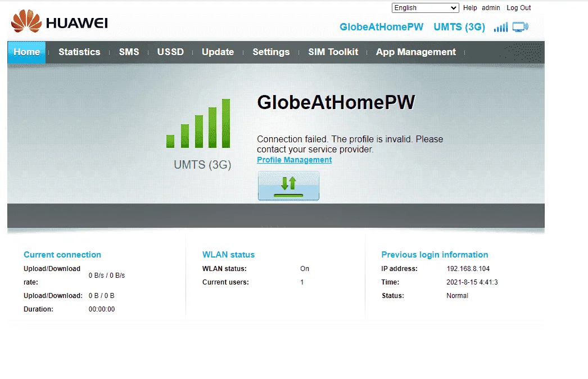Click the IP address label

(x=399, y=269)
